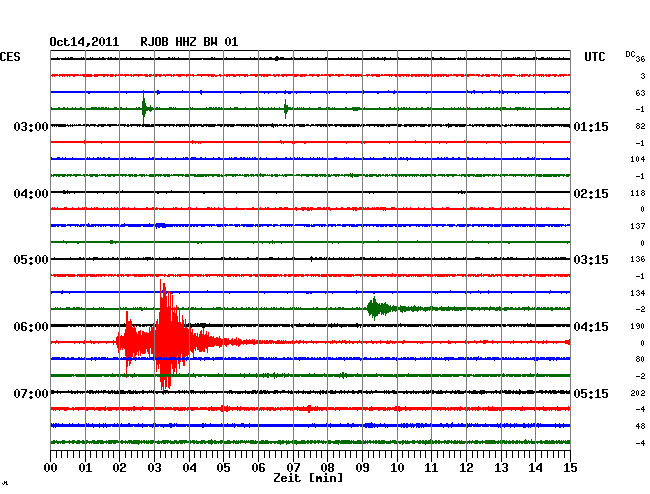Click the DC offset value 82
The image size is (650, 494).
tap(640, 126)
